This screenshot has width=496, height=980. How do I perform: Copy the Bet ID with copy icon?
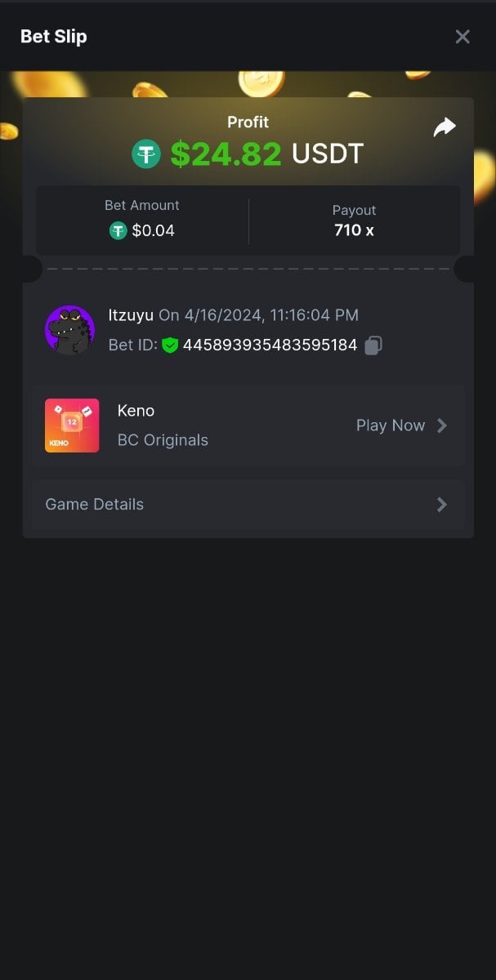point(373,345)
